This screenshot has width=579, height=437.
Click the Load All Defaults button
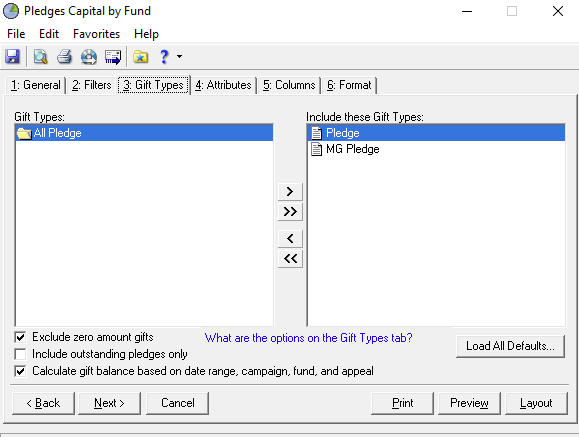tap(510, 346)
